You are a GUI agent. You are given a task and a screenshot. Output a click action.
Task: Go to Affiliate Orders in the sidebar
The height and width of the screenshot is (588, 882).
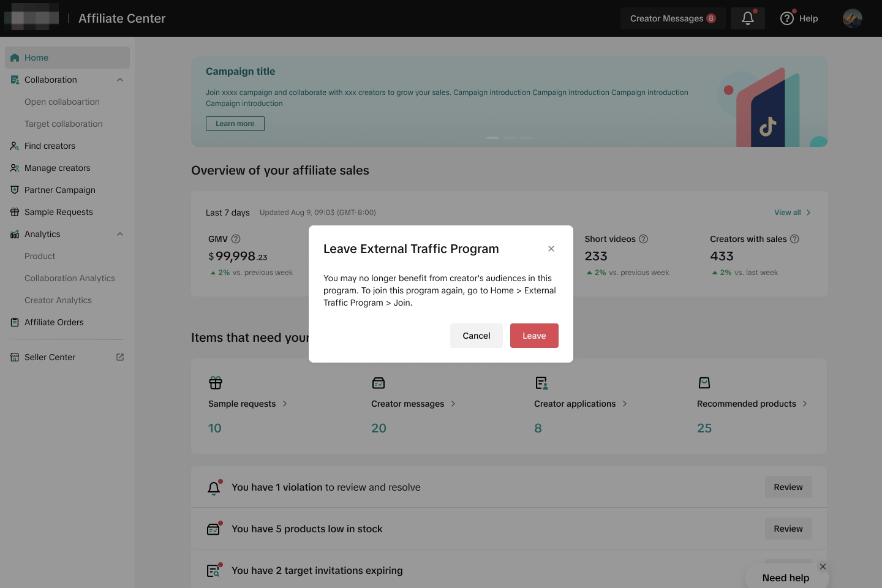tap(54, 322)
